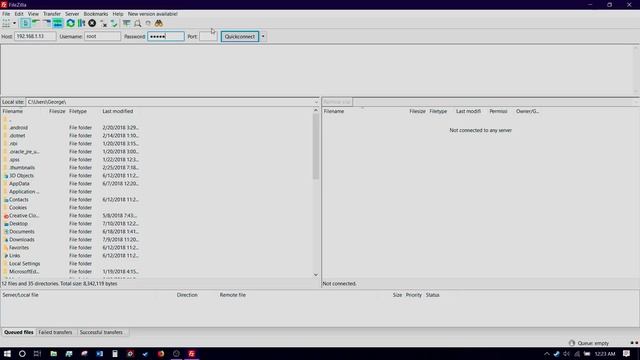The width and height of the screenshot is (640, 360).
Task: Open the Help menu
Action: (118, 14)
